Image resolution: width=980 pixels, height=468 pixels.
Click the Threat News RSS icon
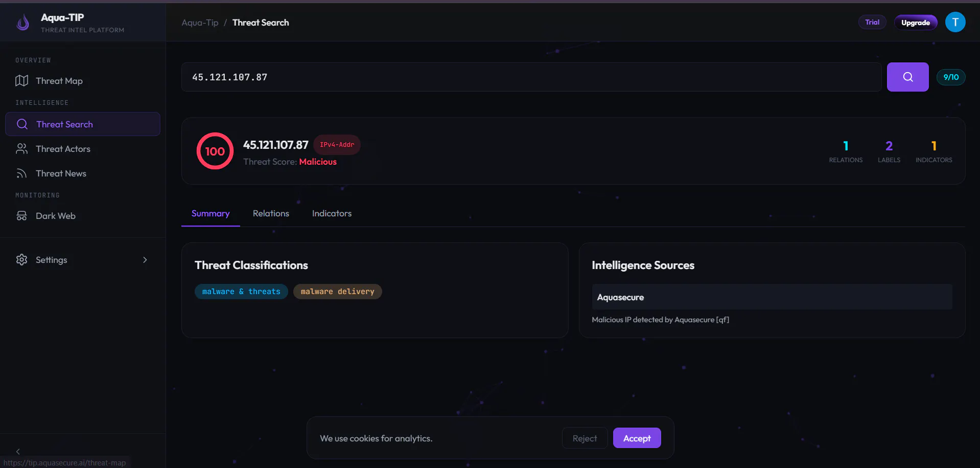(x=21, y=173)
